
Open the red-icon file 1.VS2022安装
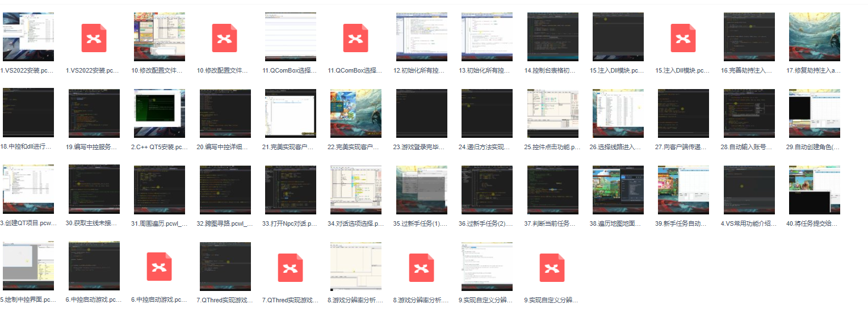[x=94, y=38]
